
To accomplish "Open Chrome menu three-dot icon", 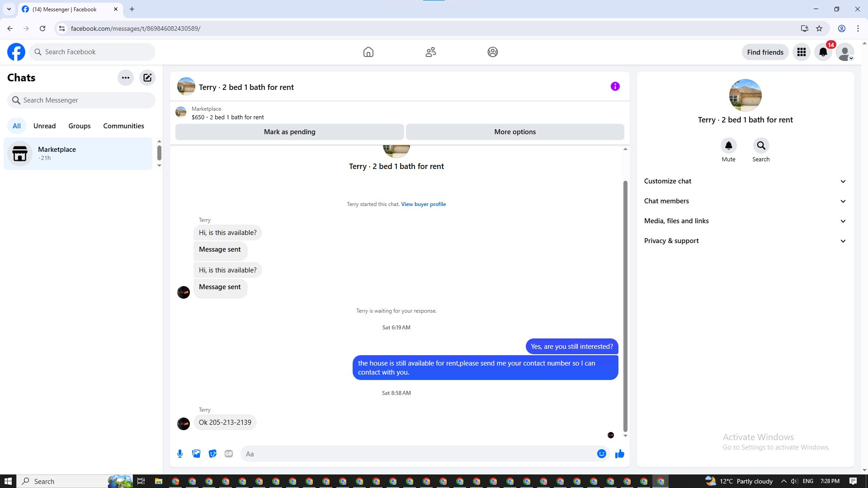I will click(858, 28).
